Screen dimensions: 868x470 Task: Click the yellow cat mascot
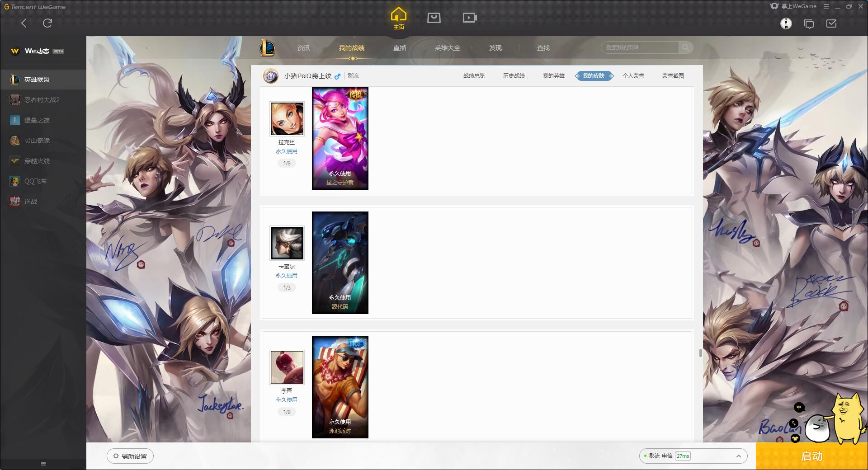pyautogui.click(x=847, y=418)
